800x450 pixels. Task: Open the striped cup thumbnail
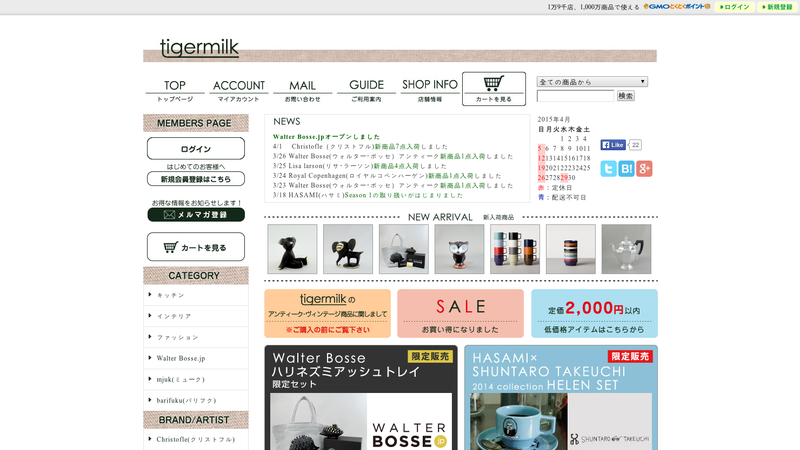(570, 249)
